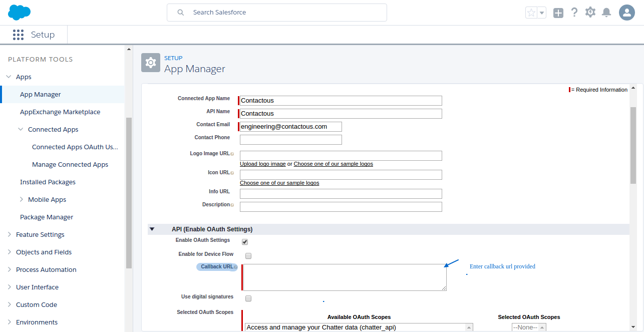This screenshot has height=332, width=644.
Task: Click the Salesforce cloud logo
Action: (20, 12)
